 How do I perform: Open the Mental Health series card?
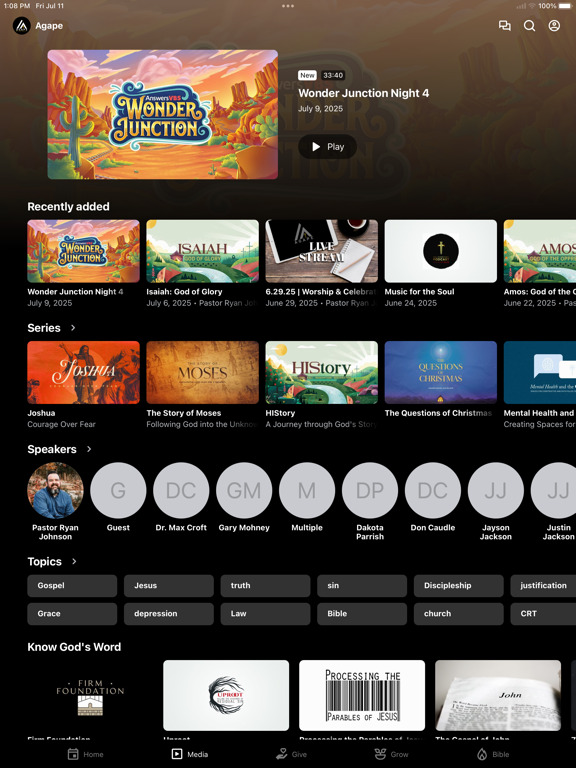(x=540, y=373)
